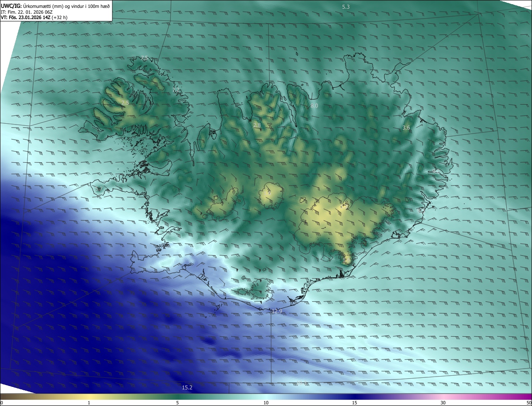Click the colorbar tick label '0'

(x=2, y=403)
